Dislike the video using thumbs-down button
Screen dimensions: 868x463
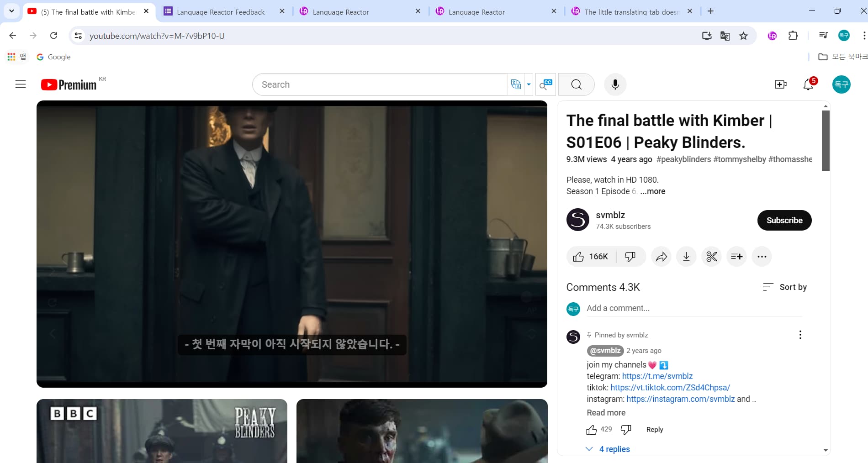(630, 257)
